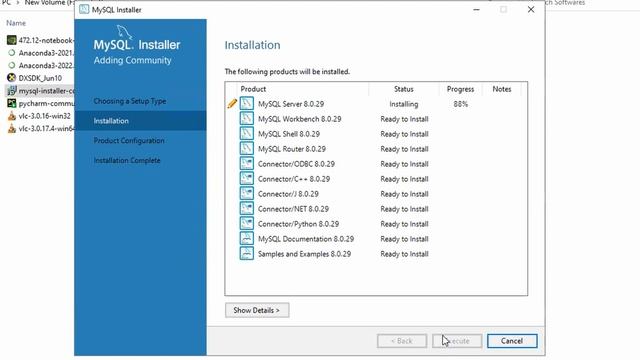Click the Anaconda3-2021 file icon in Explorer
Image resolution: width=640 pixels, height=360 pixels.
coord(11,53)
